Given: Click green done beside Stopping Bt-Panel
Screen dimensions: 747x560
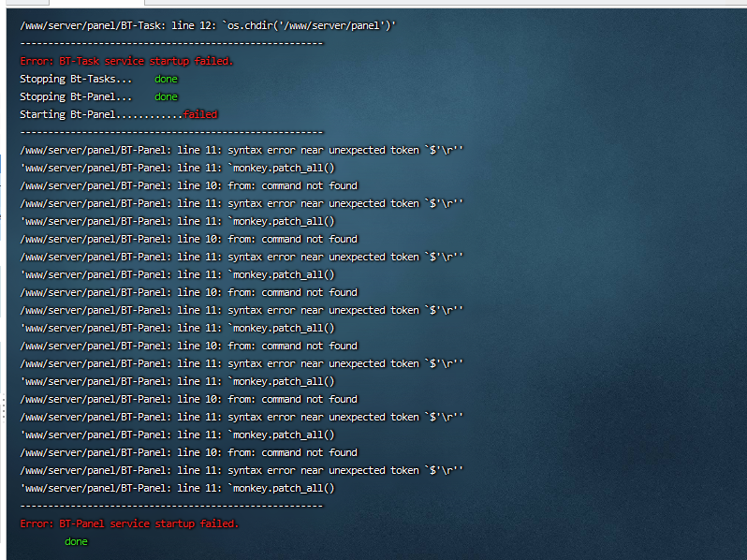Looking at the screenshot, I should coord(166,96).
